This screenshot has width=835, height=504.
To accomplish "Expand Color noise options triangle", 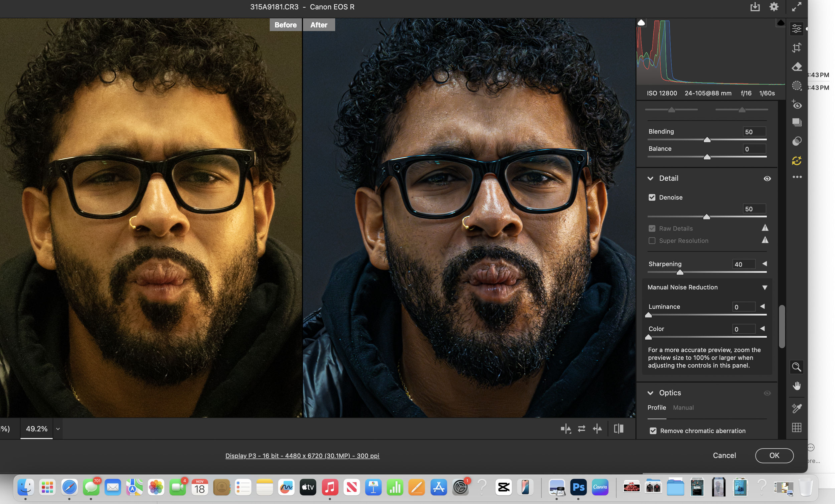I will pos(762,328).
